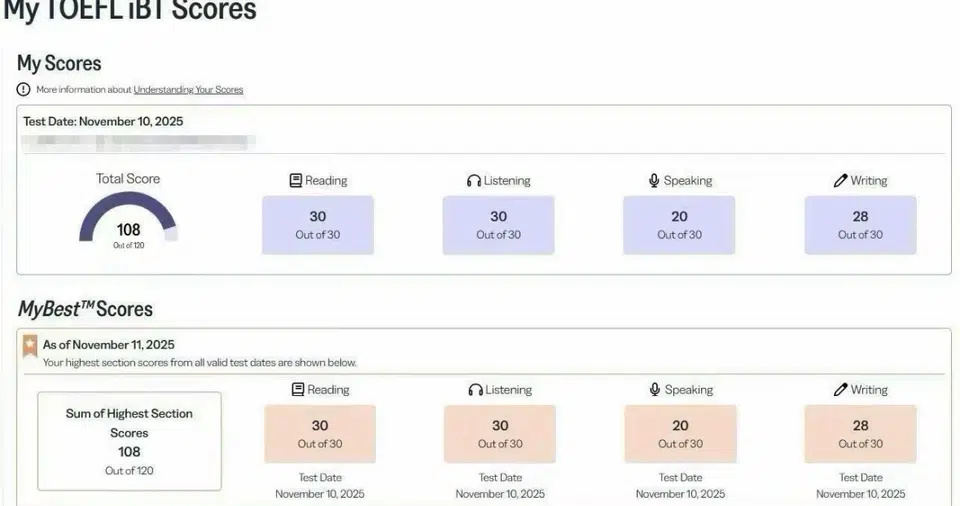The width and height of the screenshot is (960, 506).
Task: Click the info icon beside More information
Action: (24, 89)
